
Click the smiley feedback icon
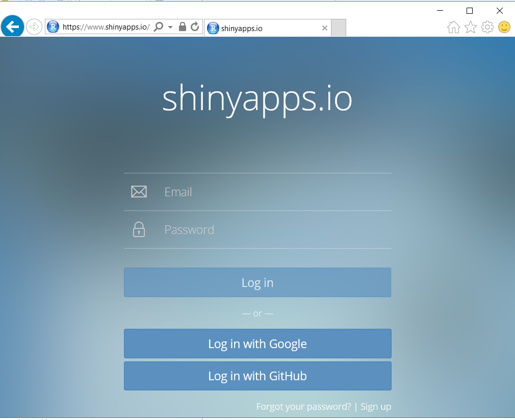[504, 27]
